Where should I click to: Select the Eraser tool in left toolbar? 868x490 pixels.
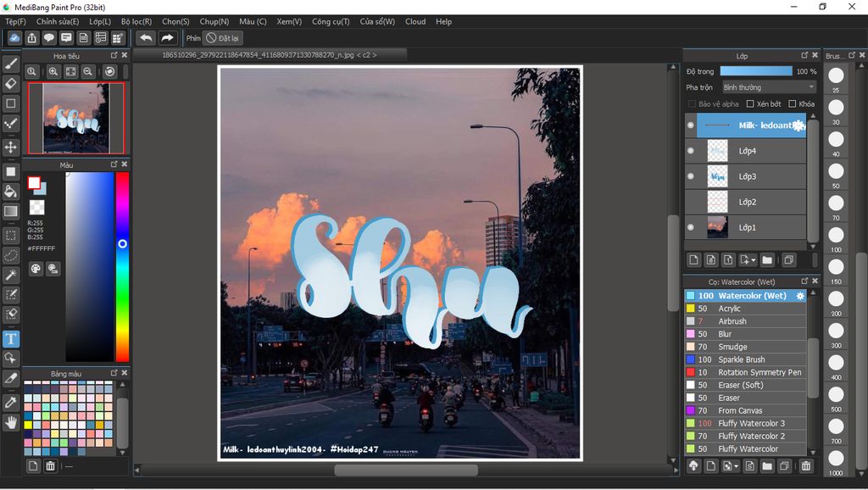[10, 84]
